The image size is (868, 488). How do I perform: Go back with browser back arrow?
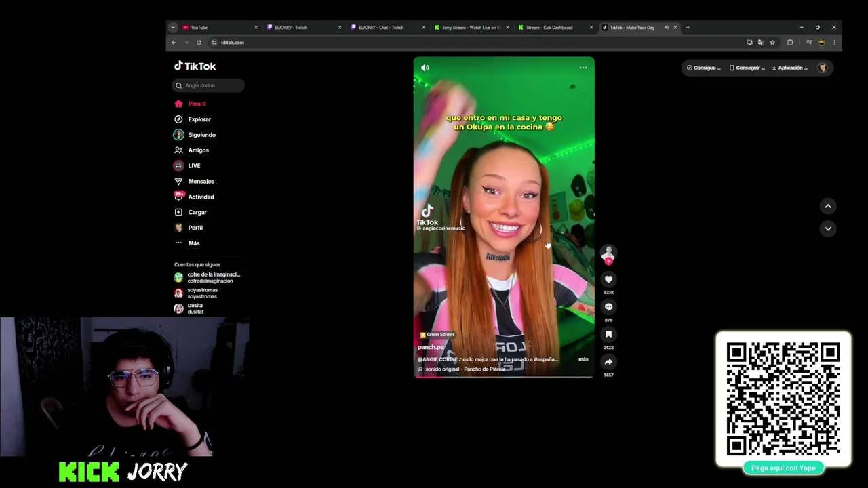tap(174, 43)
